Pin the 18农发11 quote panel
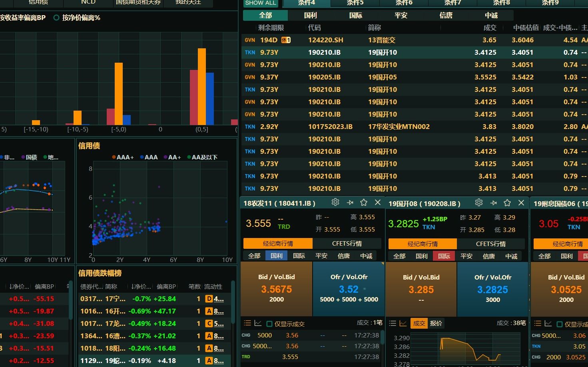The height and width of the screenshot is (367, 588). click(350, 202)
